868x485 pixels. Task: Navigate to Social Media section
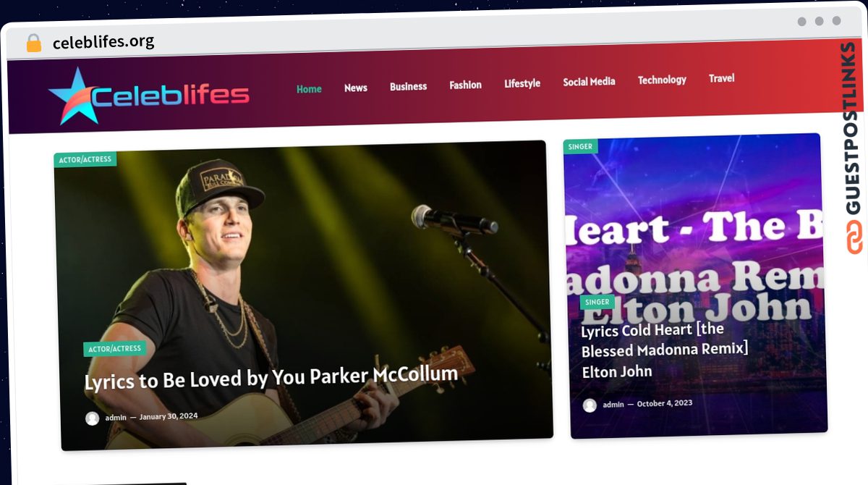point(589,82)
